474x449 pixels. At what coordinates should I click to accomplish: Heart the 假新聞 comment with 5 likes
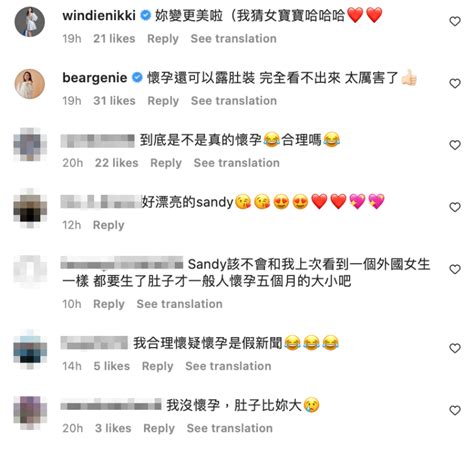point(455,348)
